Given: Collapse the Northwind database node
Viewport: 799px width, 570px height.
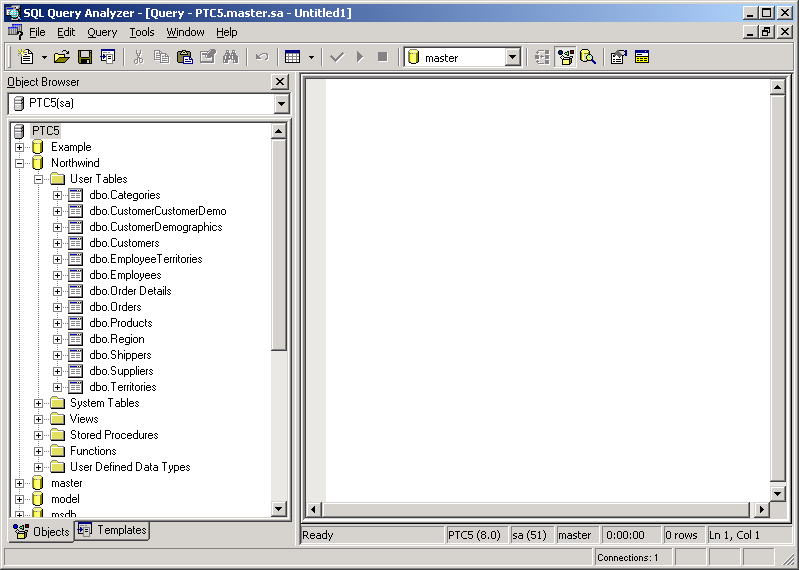Looking at the screenshot, I should point(20,163).
